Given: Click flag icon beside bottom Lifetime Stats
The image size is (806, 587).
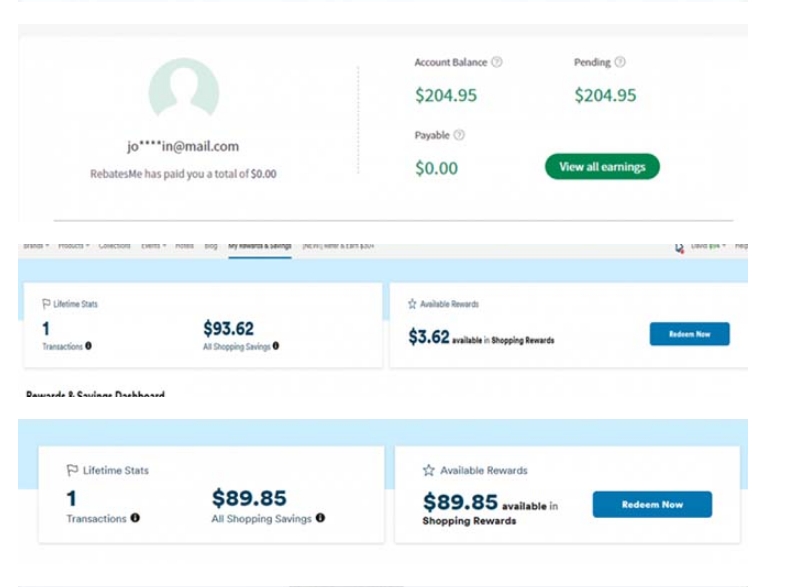Looking at the screenshot, I should [x=72, y=470].
